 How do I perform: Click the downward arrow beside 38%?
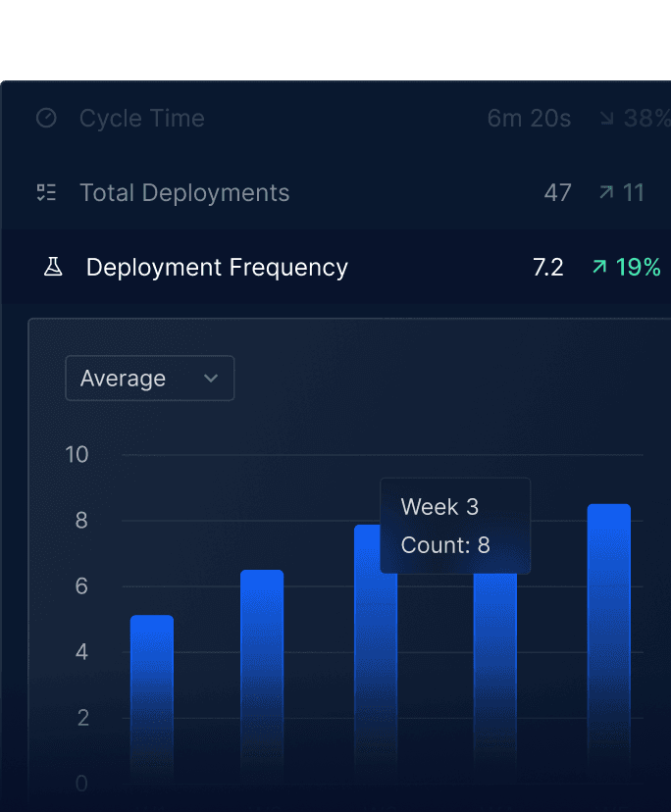point(606,119)
